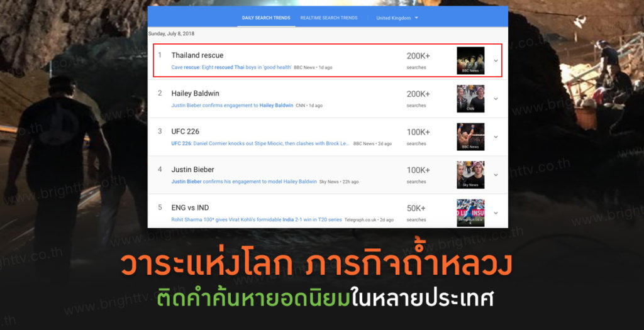Open the Daily Search Trends tab
Viewport: 644px width, 330px height.
pyautogui.click(x=266, y=18)
